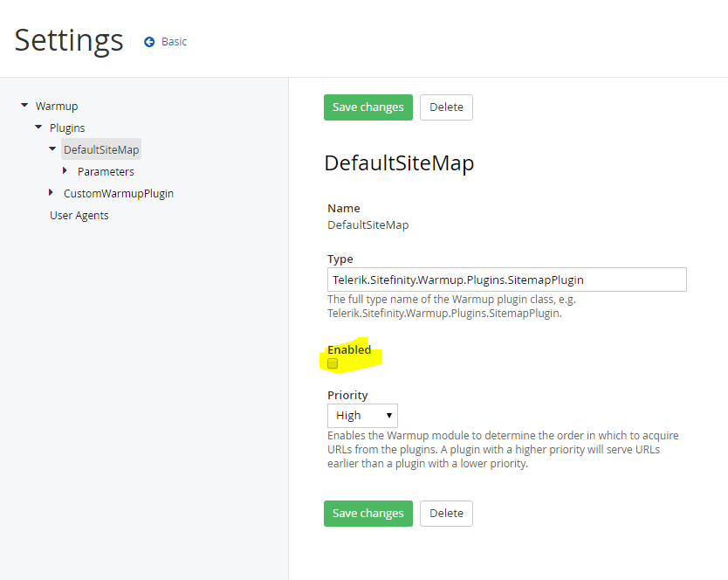Click the top Delete button
728x580 pixels.
coord(446,107)
